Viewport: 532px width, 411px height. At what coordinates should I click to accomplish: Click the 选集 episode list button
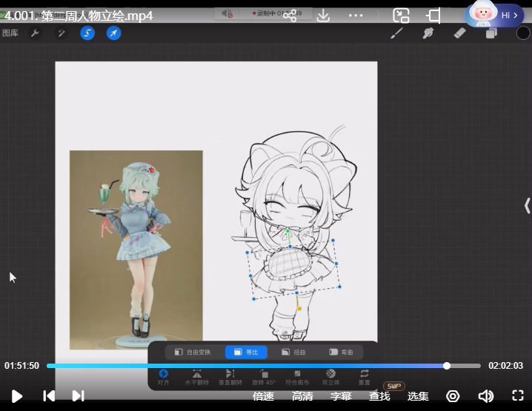point(418,396)
